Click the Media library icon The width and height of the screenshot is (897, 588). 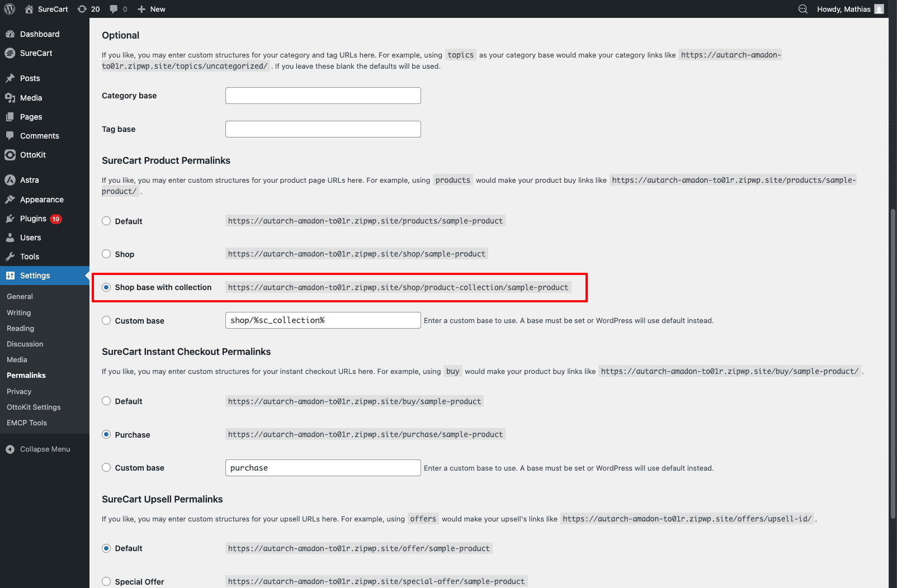[x=10, y=98]
